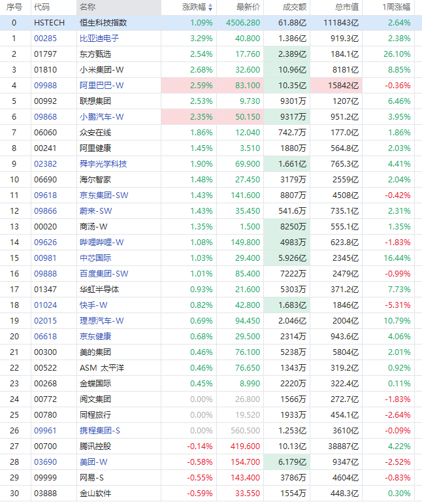The width and height of the screenshot is (422, 504).
Task: Open 快手-W stock link
Action: (x=93, y=305)
